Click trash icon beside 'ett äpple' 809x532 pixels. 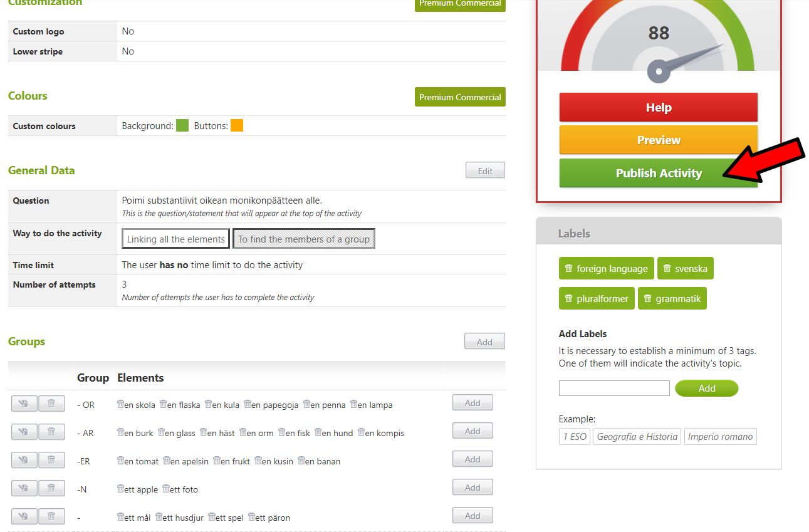tap(121, 489)
